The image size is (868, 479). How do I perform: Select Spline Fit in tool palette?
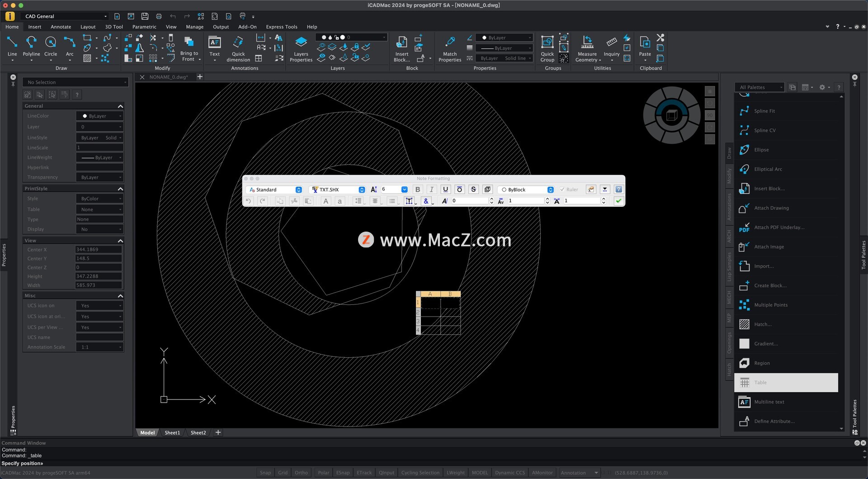786,111
